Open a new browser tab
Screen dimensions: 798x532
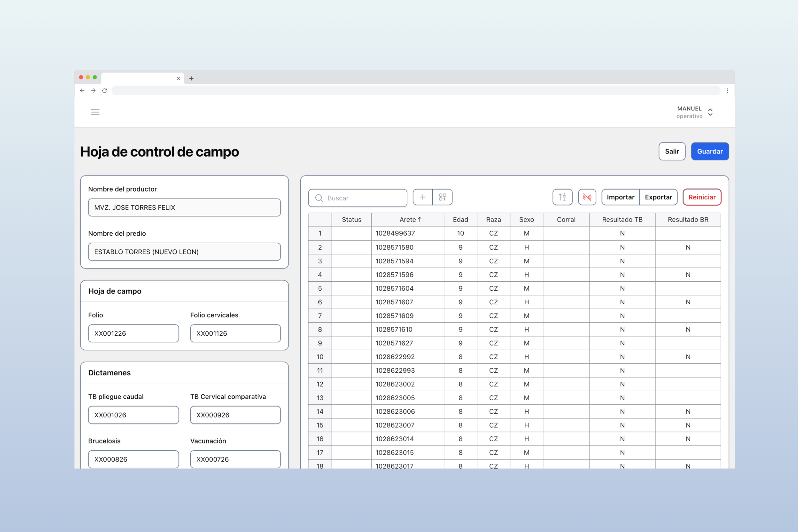(x=191, y=78)
